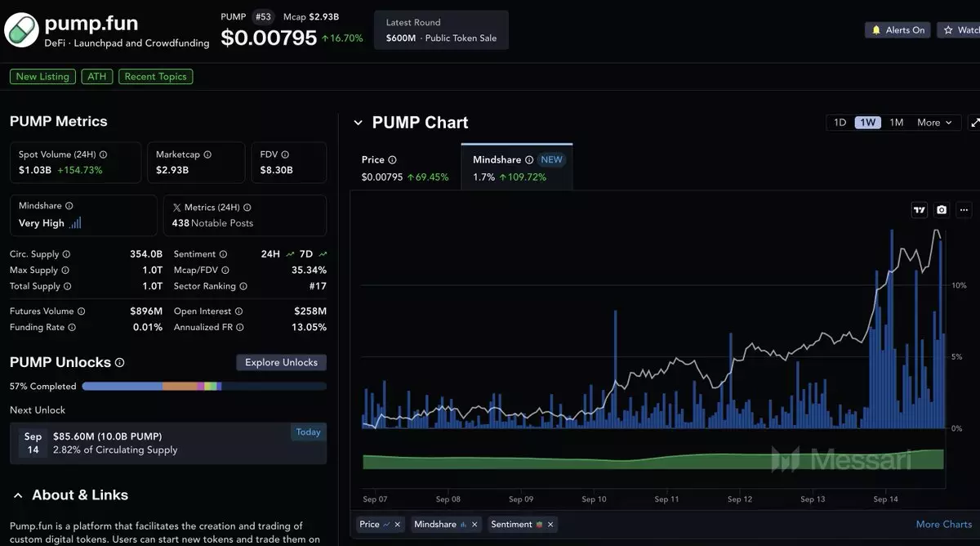Open info icon beside Spot Volume (24H)
980x546 pixels.
coord(103,154)
